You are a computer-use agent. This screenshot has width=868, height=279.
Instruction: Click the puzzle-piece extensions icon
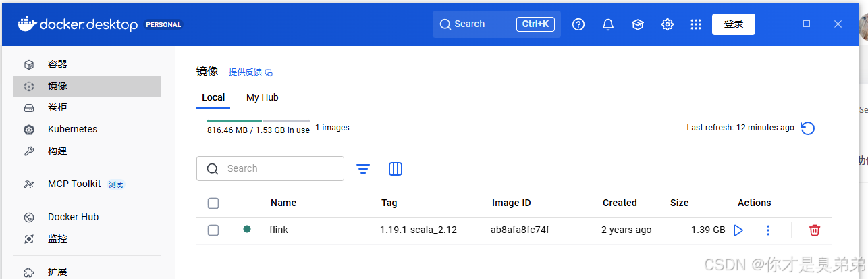[x=29, y=272]
